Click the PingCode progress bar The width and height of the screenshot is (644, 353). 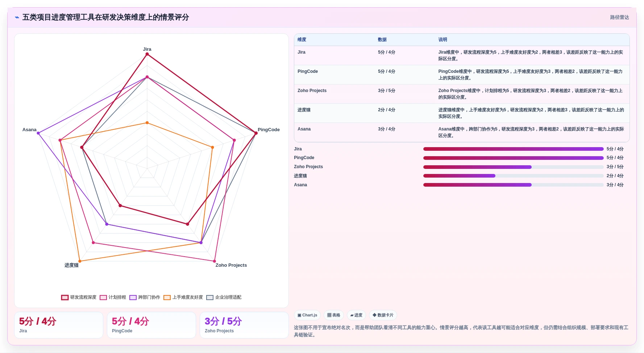pos(514,158)
